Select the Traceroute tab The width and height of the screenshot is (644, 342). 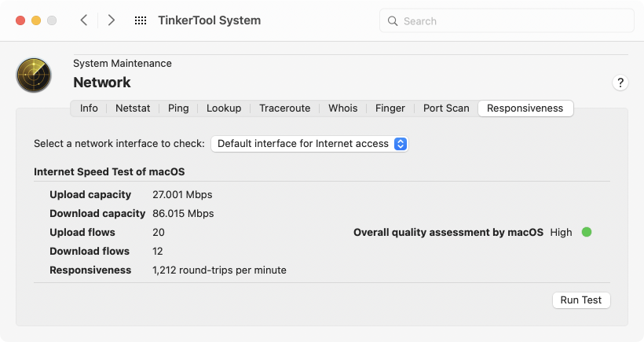tap(284, 108)
